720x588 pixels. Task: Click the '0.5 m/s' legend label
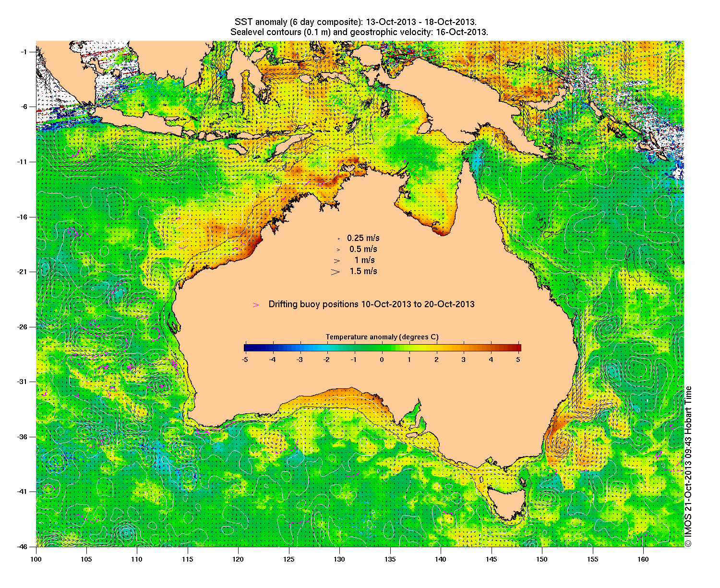click(x=363, y=249)
